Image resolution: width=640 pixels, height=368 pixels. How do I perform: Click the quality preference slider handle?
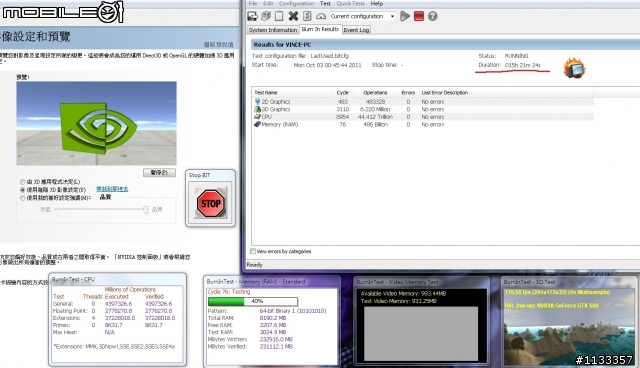(145, 209)
